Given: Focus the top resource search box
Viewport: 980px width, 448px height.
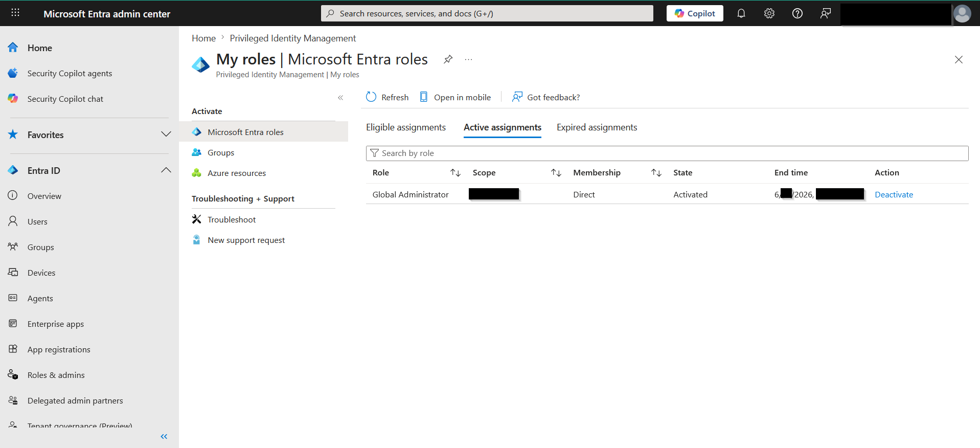Looking at the screenshot, I should 487,13.
